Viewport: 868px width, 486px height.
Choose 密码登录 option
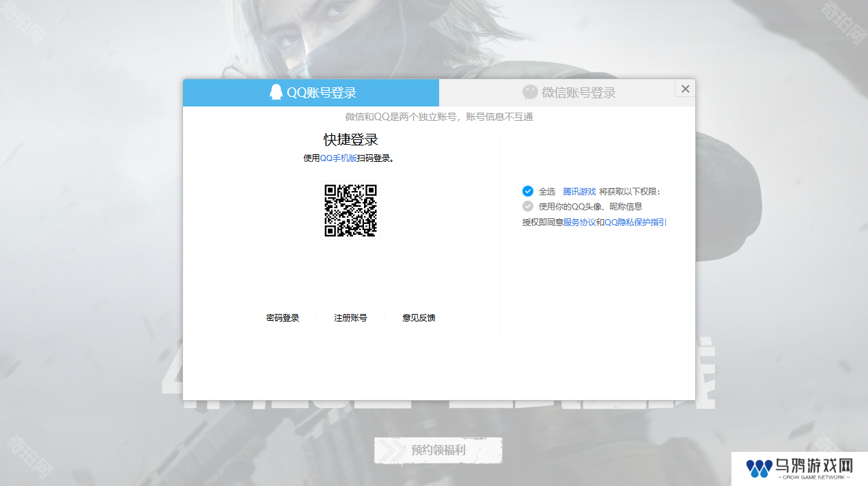(x=283, y=318)
